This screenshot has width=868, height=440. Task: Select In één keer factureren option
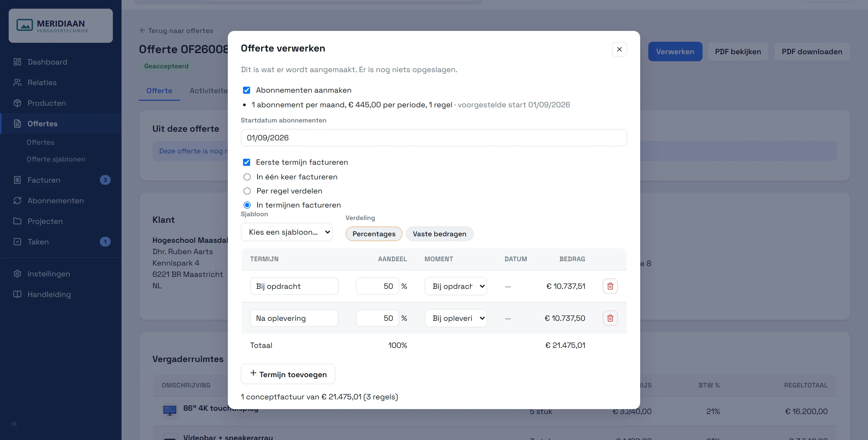click(247, 177)
